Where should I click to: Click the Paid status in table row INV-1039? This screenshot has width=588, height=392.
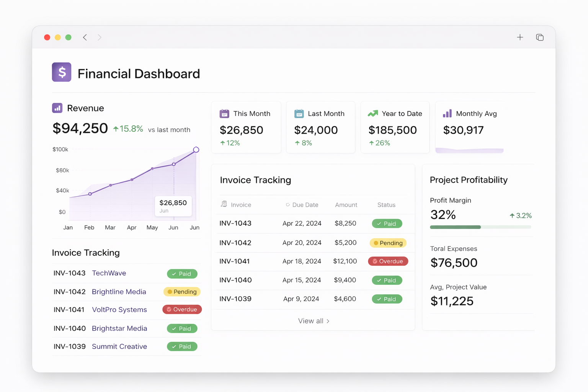click(387, 299)
